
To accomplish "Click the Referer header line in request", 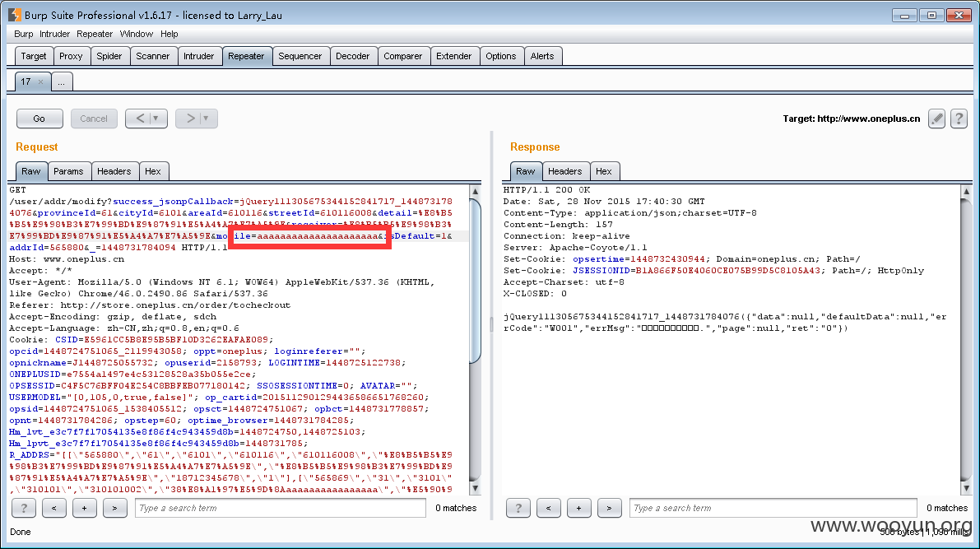I will pos(150,305).
